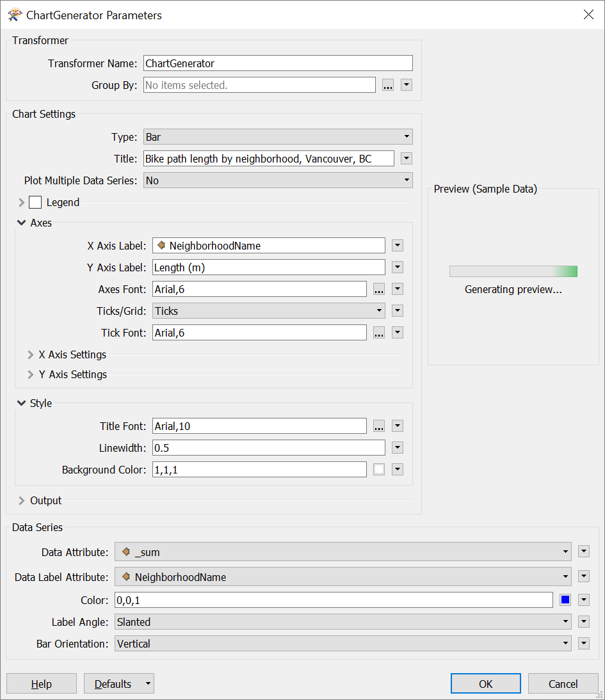Expand the Output section
This screenshot has width=605, height=700.
point(22,501)
